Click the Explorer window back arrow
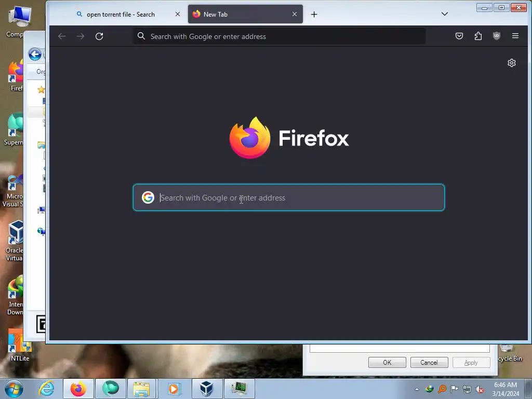The image size is (532, 399). coord(35,54)
